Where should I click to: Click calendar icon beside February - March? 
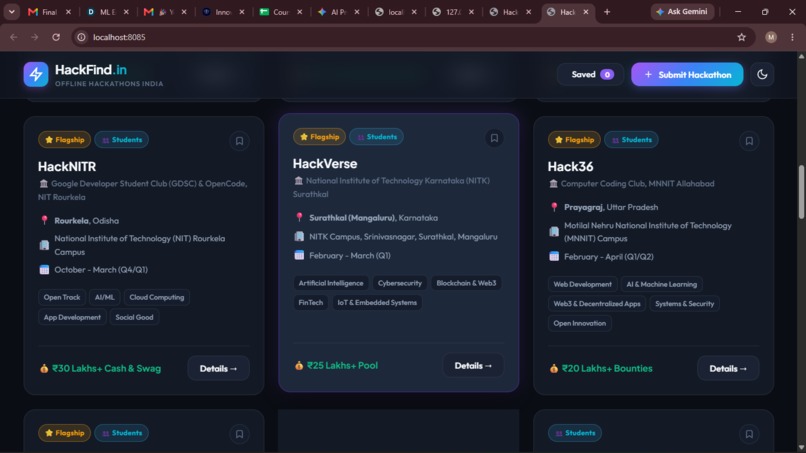pos(299,256)
